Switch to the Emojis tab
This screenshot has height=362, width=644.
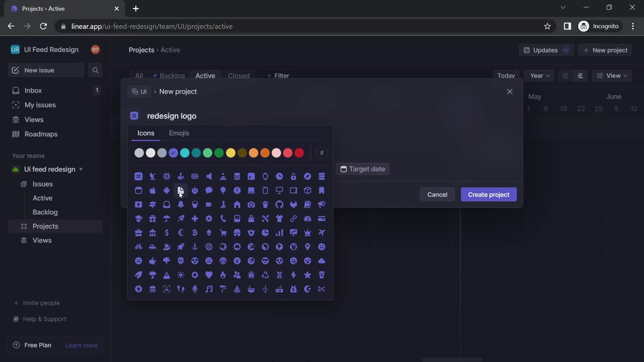point(179,133)
